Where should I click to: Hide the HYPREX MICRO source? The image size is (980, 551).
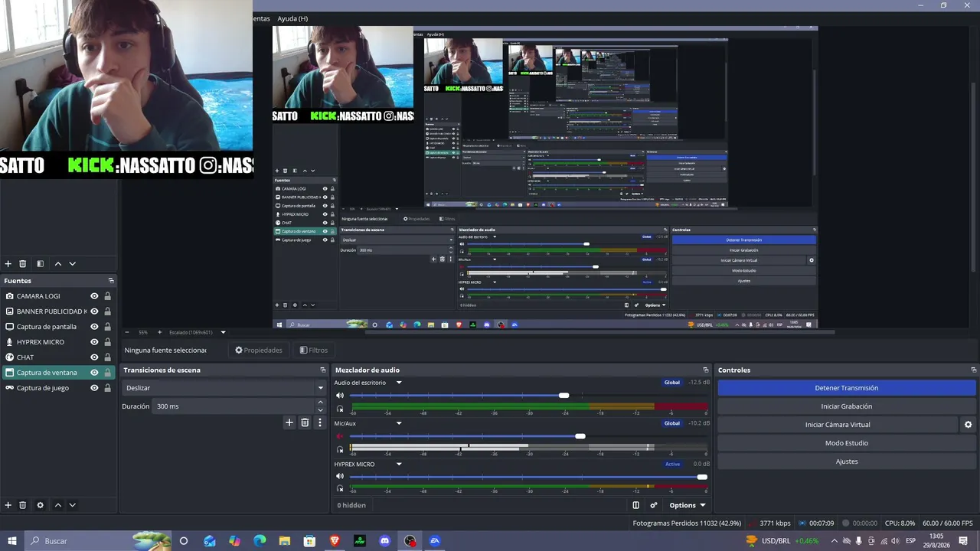pyautogui.click(x=94, y=342)
